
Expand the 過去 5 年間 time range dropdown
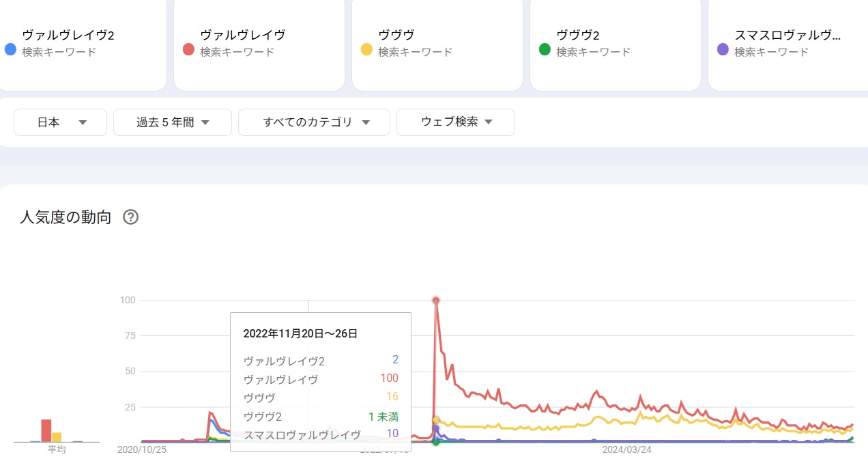pyautogui.click(x=173, y=122)
